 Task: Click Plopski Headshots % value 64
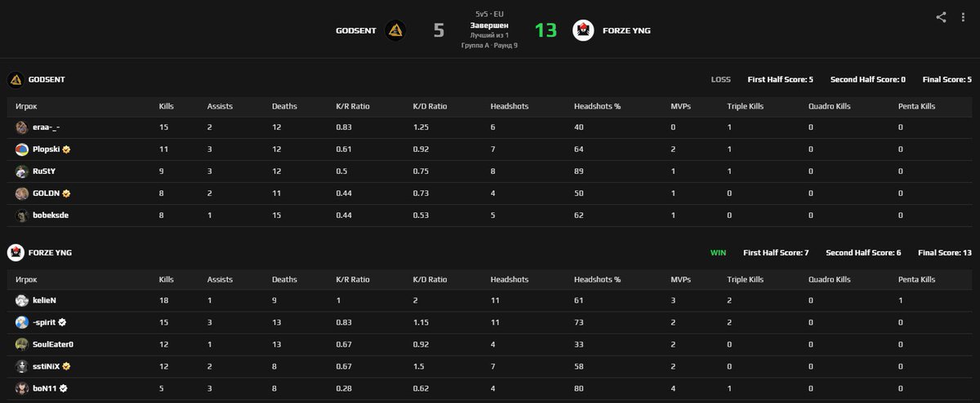point(578,149)
